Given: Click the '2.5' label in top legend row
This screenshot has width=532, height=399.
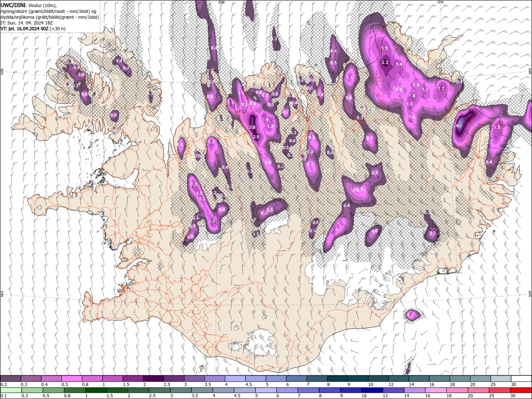Looking at the screenshot, I should pyautogui.click(x=167, y=384).
